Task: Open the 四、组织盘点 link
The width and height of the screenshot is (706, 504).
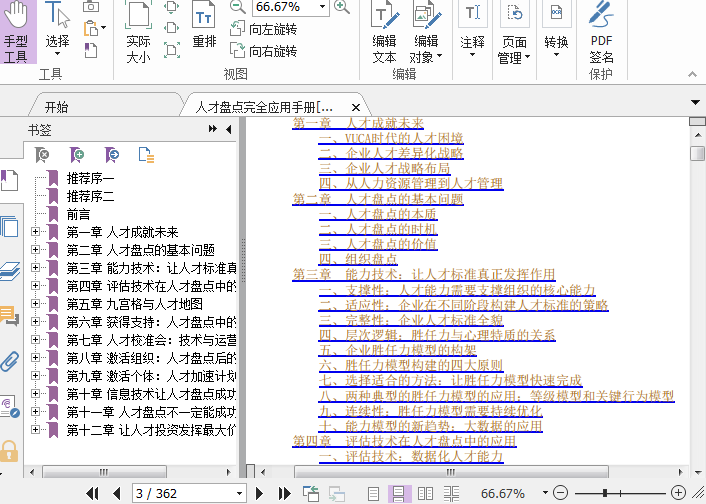Action: pos(358,259)
